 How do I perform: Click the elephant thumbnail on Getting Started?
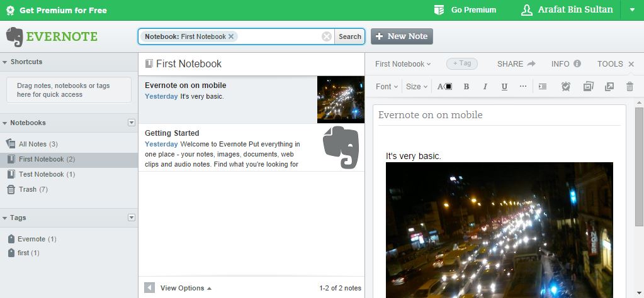[341, 147]
